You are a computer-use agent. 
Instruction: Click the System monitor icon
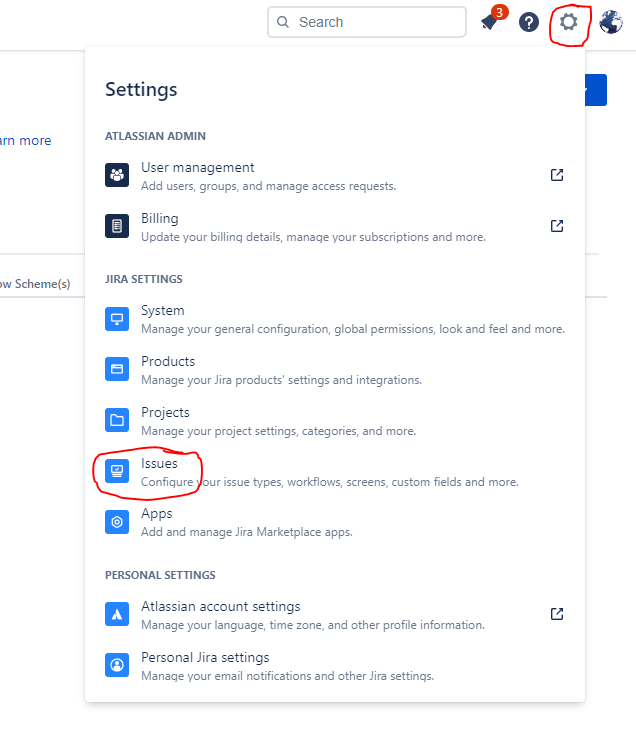point(117,319)
